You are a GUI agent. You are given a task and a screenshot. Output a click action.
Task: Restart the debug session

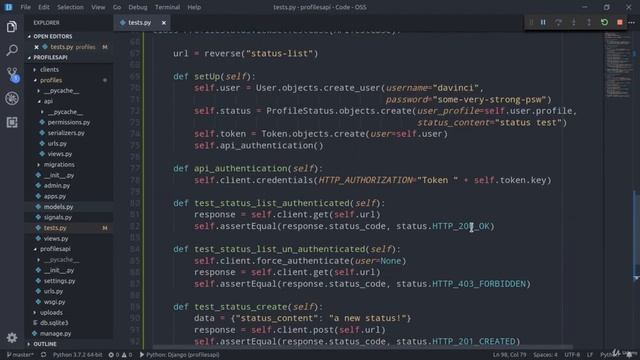tap(604, 22)
